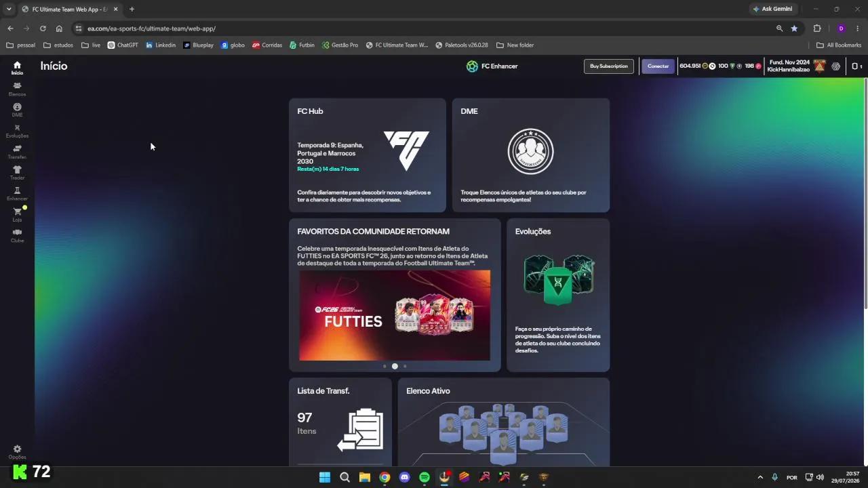Open the New folder bookmark folder
This screenshot has width=868, height=488.
(515, 45)
